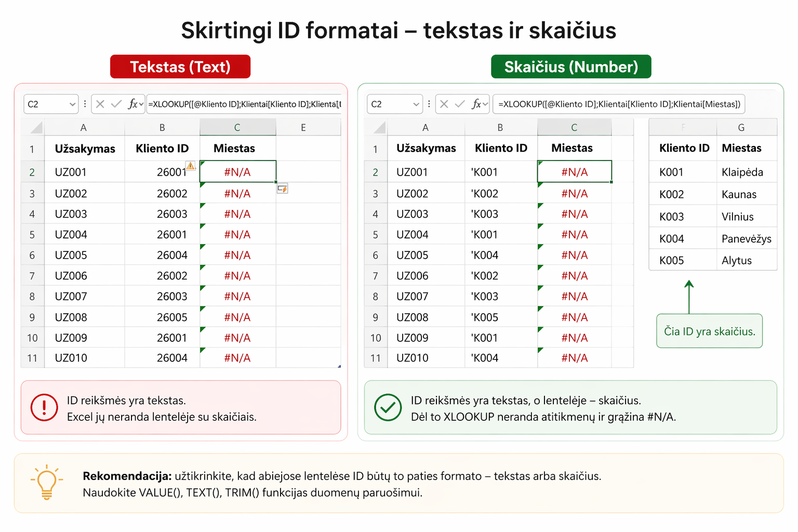Click Miestas header in lookup table column G
Viewport: 798px width, 532px height.
pyautogui.click(x=747, y=148)
